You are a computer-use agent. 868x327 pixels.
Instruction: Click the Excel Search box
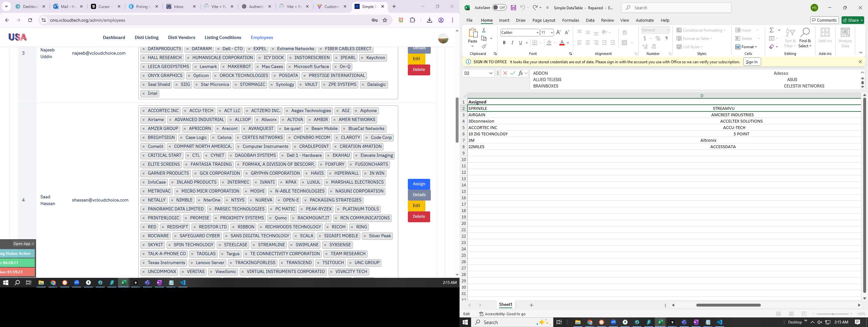(x=676, y=8)
